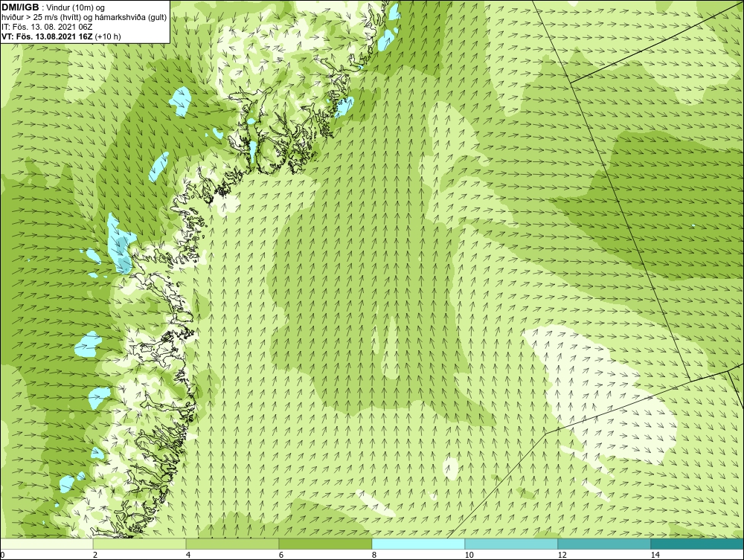The height and width of the screenshot is (560, 744).
Task: Click the above 14 m/s dark teal swatch
Action: pyautogui.click(x=698, y=544)
